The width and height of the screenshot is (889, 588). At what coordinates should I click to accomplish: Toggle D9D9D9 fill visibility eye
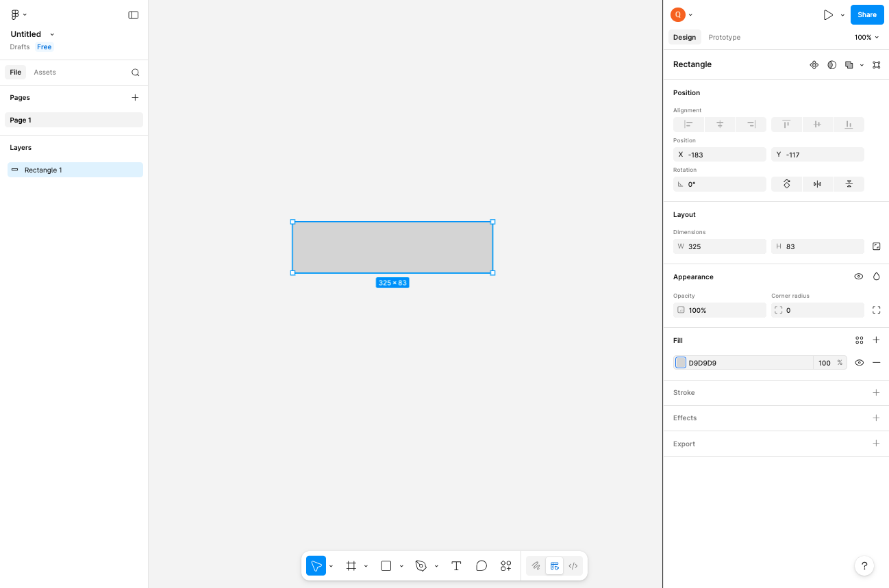(860, 363)
